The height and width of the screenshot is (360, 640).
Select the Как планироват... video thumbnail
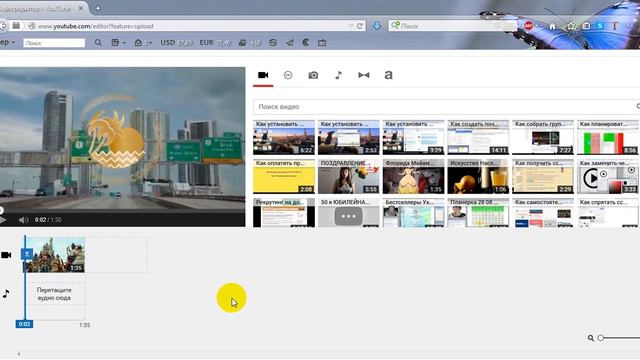click(x=608, y=137)
